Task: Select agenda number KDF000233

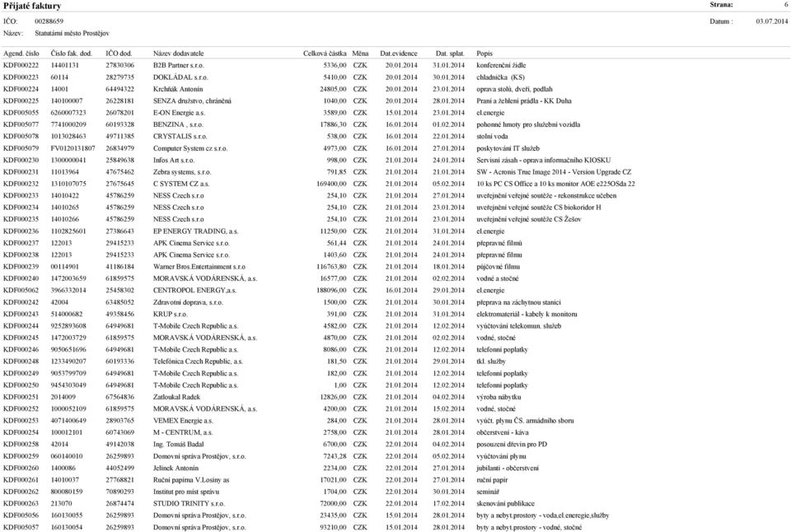Action: [x=21, y=196]
